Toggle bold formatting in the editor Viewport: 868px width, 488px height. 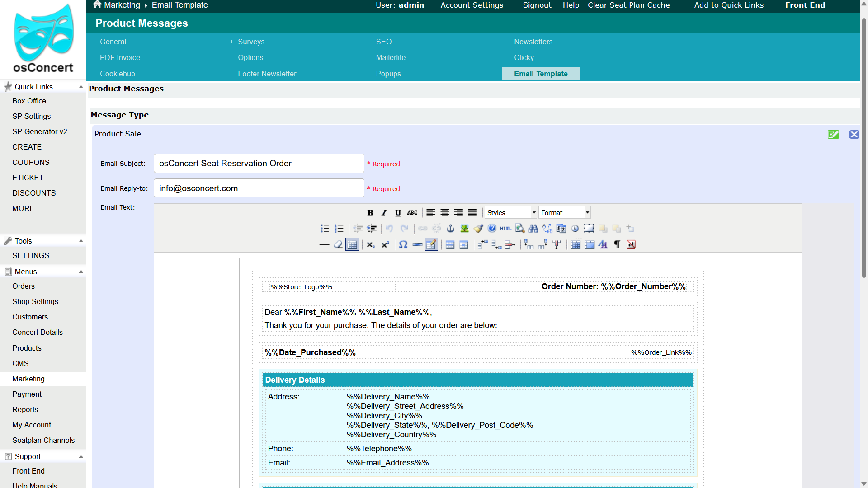pyautogui.click(x=370, y=212)
